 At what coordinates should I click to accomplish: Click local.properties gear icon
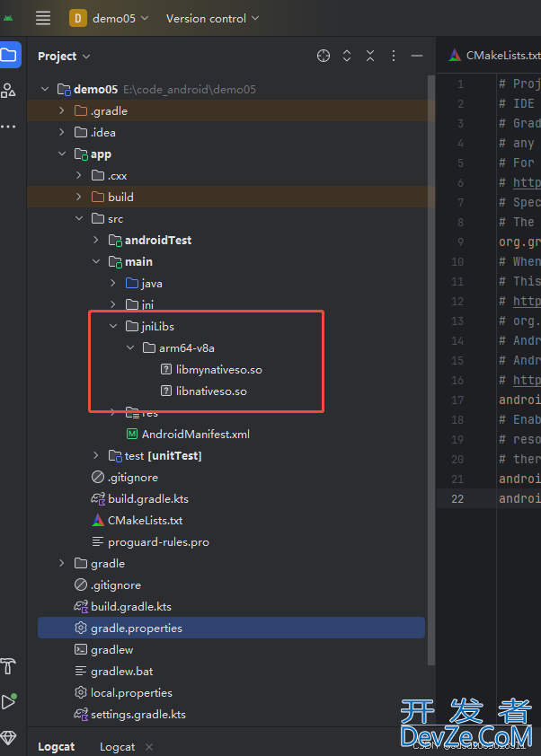[x=81, y=692]
